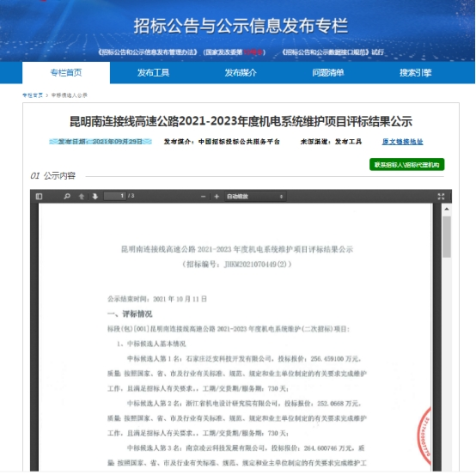
Task: Click the page number input field
Action: (115, 196)
